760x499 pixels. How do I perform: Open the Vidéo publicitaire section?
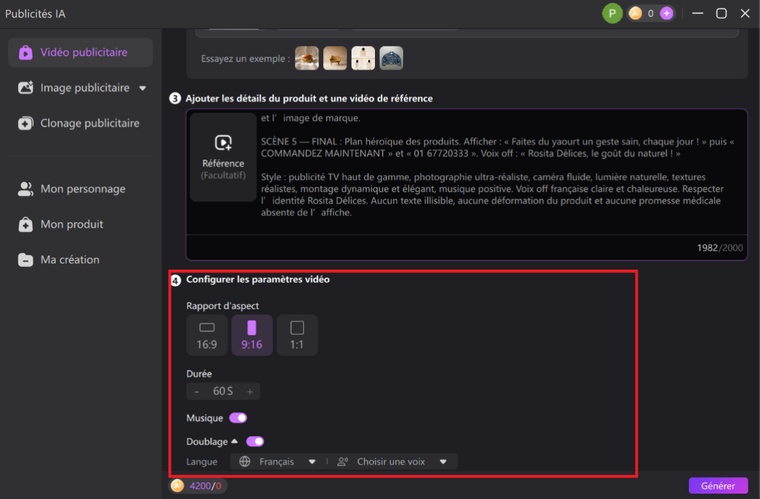pos(80,52)
